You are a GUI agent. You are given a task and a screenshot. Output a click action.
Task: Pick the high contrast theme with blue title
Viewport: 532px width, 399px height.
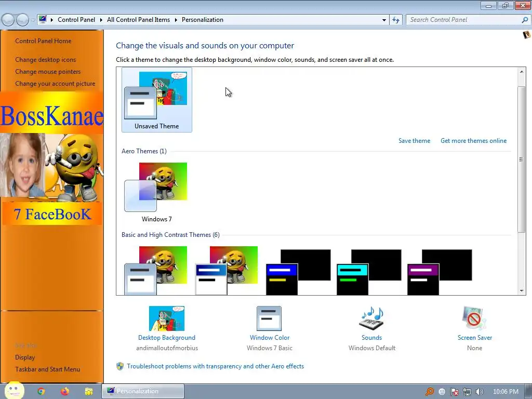click(298, 272)
